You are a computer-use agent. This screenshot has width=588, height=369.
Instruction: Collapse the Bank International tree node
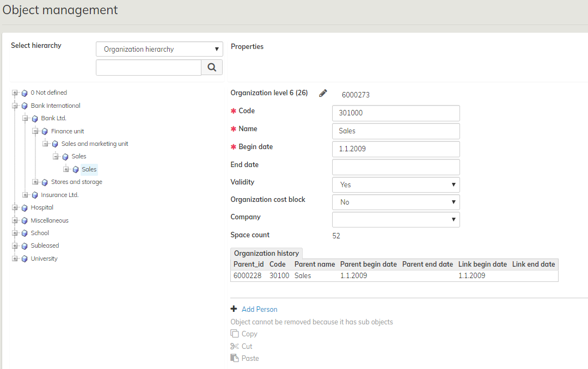15,106
